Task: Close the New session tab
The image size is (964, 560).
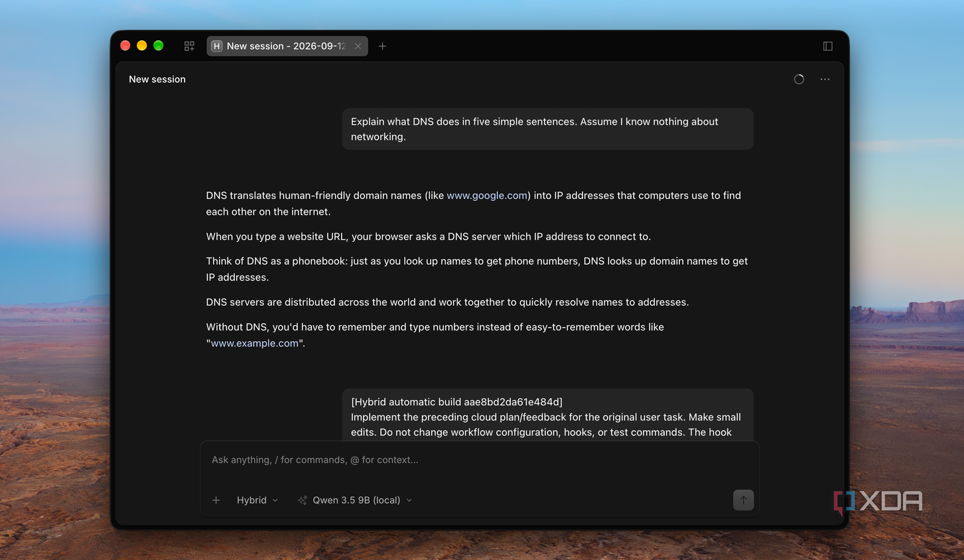Action: click(358, 46)
